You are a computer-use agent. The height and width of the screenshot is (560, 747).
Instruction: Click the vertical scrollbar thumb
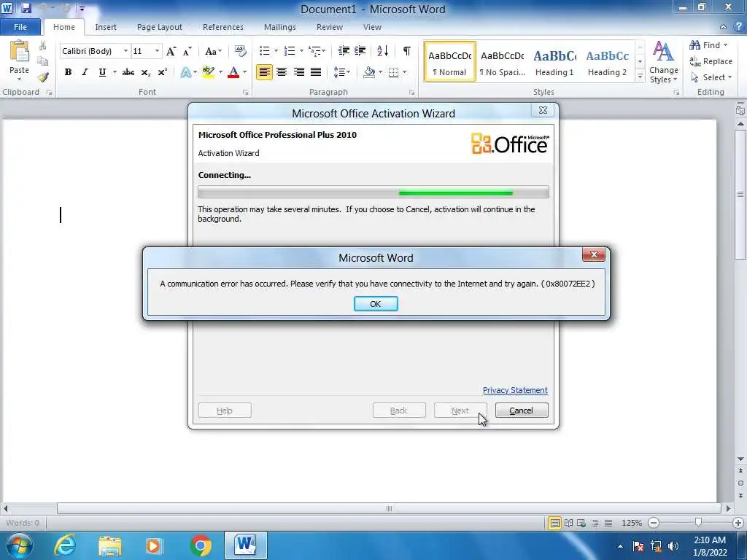740,194
